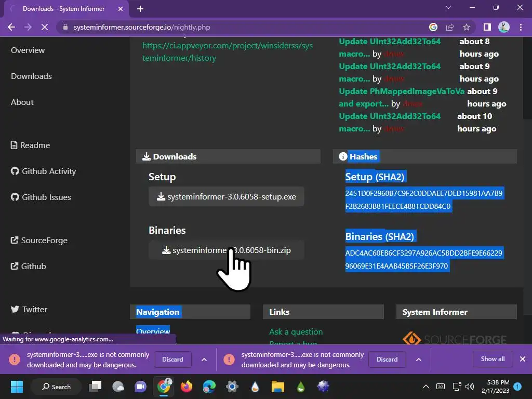532x399 pixels.
Task: Open the footer Overview link
Action: pos(153,331)
